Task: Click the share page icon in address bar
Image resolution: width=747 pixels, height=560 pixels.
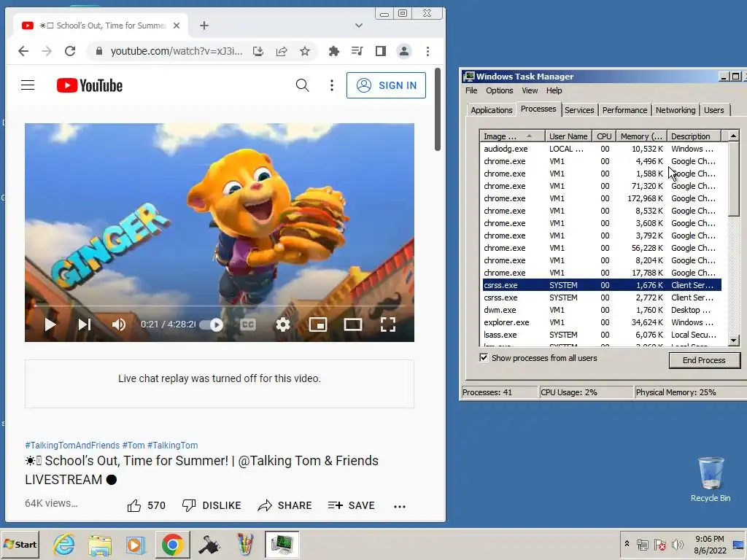Action: (x=282, y=51)
